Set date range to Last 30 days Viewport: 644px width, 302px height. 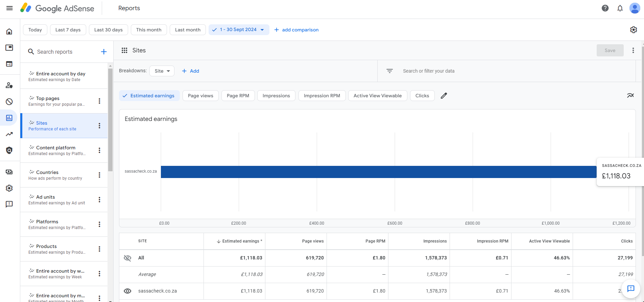109,30
